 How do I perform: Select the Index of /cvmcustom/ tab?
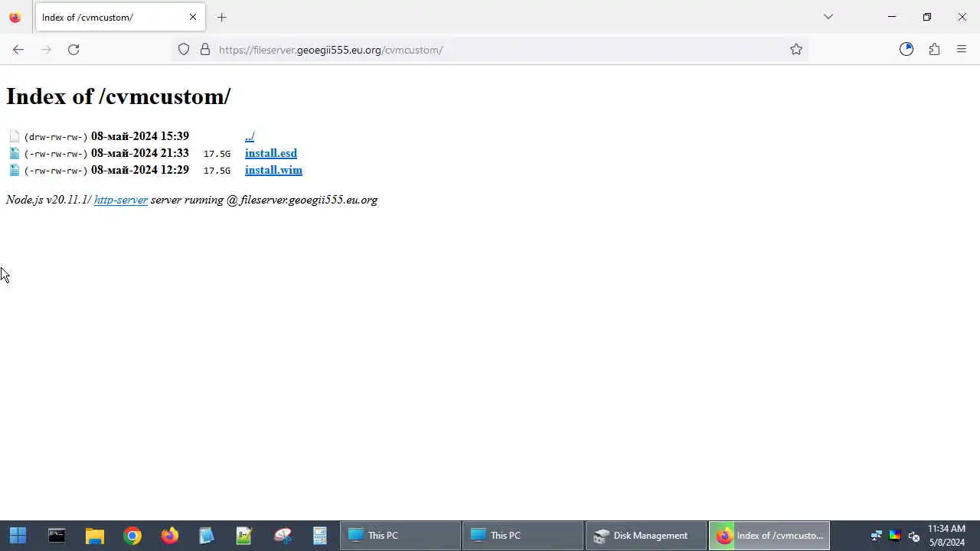[119, 17]
